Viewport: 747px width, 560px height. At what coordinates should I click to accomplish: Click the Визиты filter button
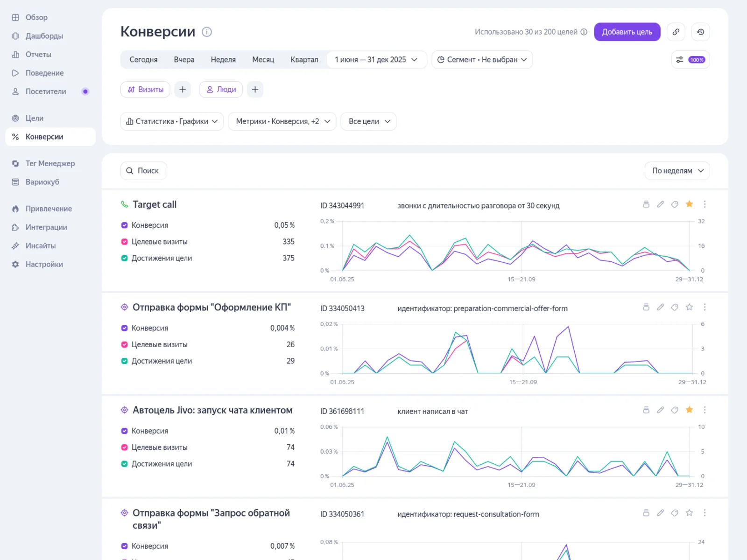click(x=146, y=90)
